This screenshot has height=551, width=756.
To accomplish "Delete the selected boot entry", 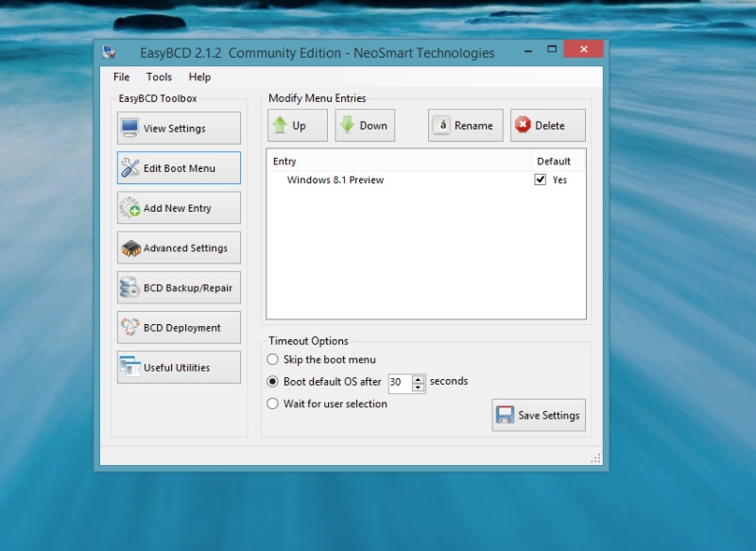I will pos(548,126).
